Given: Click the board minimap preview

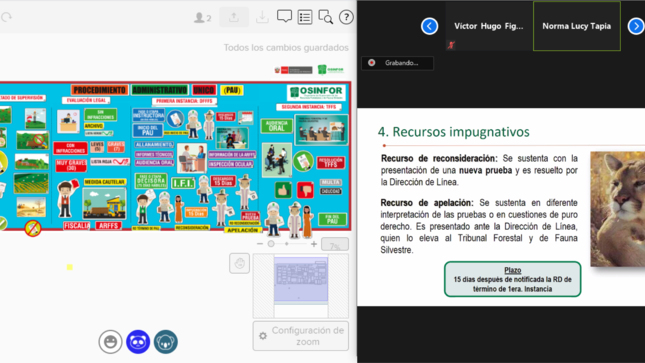Looking at the screenshot, I should click(x=301, y=285).
